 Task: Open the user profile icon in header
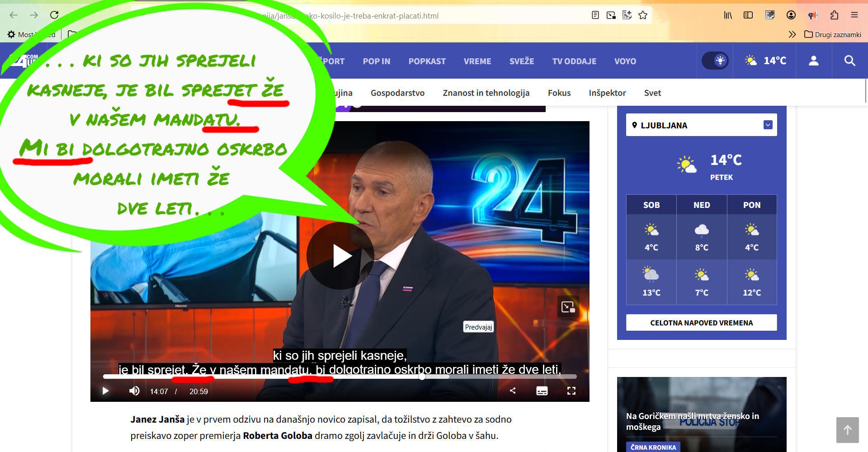click(813, 61)
